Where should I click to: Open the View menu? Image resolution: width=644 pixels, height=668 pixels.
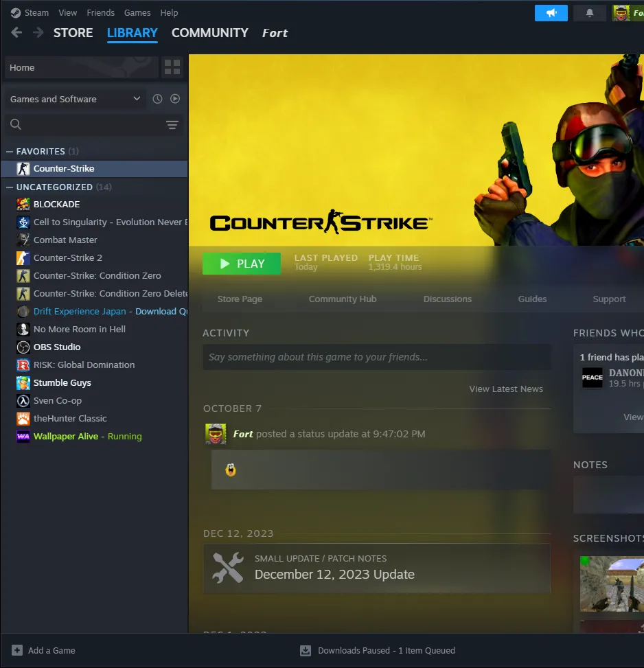point(68,13)
